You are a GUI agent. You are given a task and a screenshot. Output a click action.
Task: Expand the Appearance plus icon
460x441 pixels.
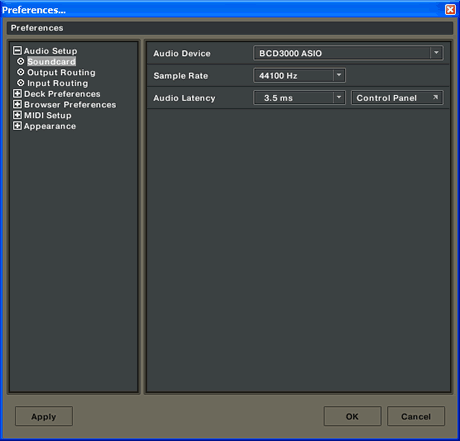[x=17, y=126]
